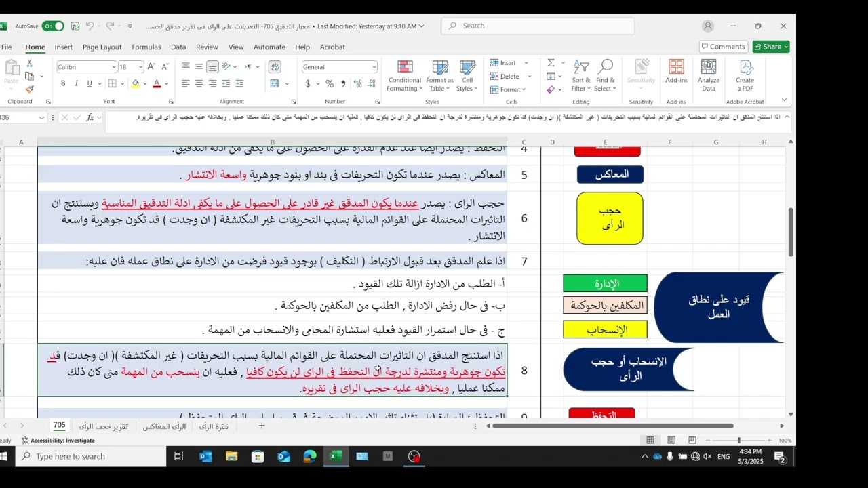Click the Percent Style icon
The height and width of the screenshot is (488, 868).
point(330,83)
